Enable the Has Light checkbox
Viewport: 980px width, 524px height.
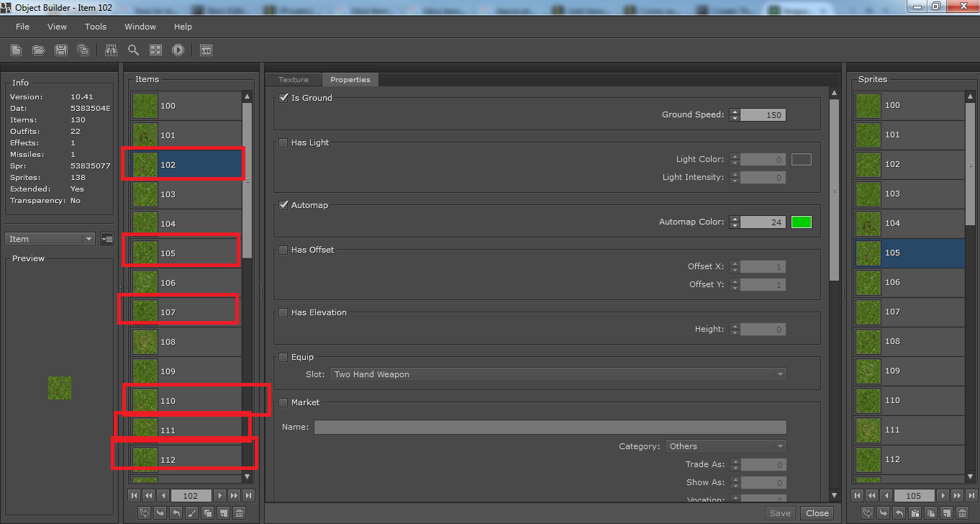click(283, 143)
